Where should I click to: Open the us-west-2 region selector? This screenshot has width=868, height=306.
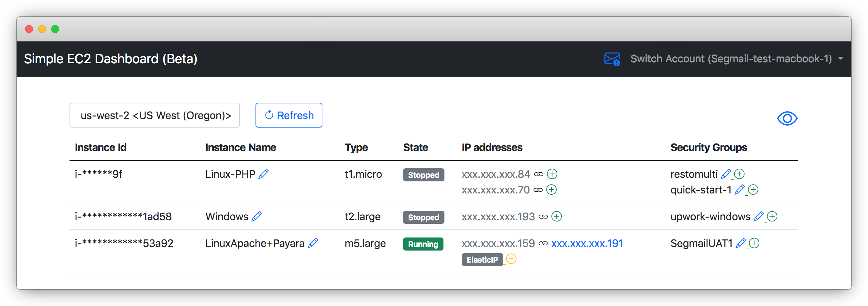[x=155, y=115]
